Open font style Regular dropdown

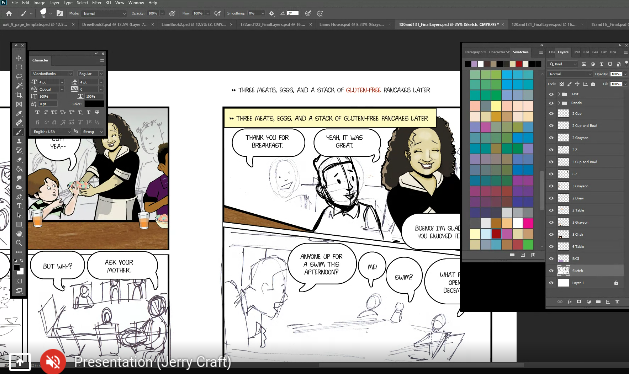pyautogui.click(x=90, y=73)
